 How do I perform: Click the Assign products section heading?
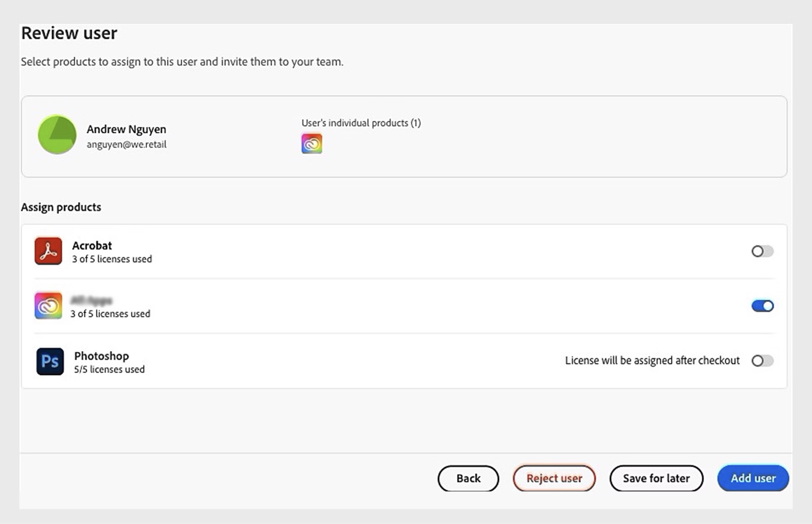click(61, 207)
